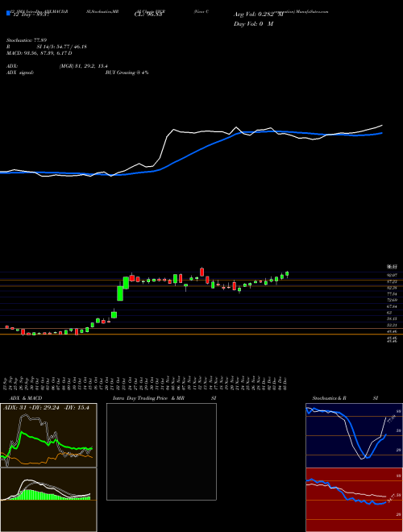This screenshot has width=403, height=532.
Task: Click the 'Stochastics & R' panel title
Action: (x=330, y=398)
